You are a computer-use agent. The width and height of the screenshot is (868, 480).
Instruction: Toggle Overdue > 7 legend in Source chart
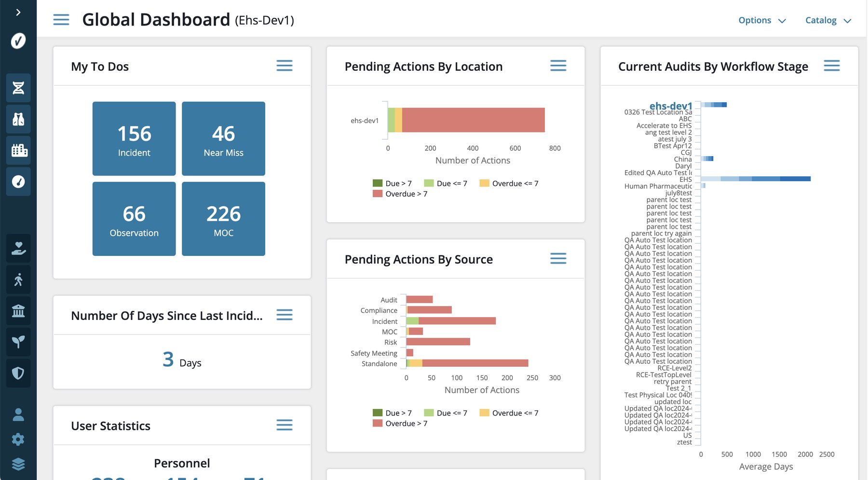(400, 423)
